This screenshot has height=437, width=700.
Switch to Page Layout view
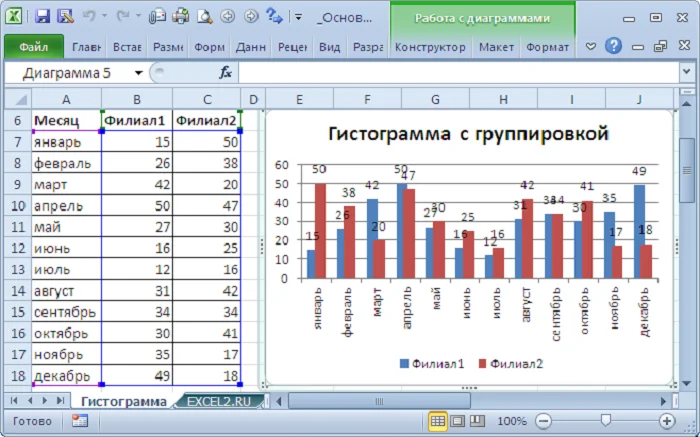(458, 421)
